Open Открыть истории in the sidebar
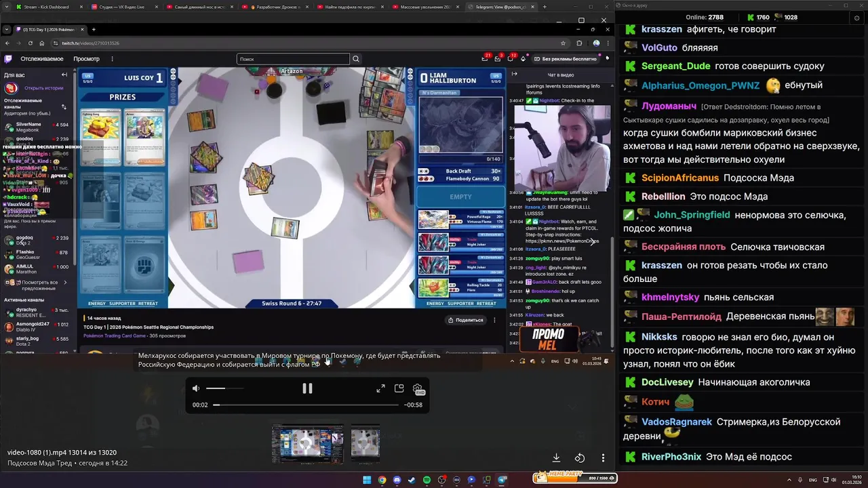868x488 pixels. tap(43, 88)
